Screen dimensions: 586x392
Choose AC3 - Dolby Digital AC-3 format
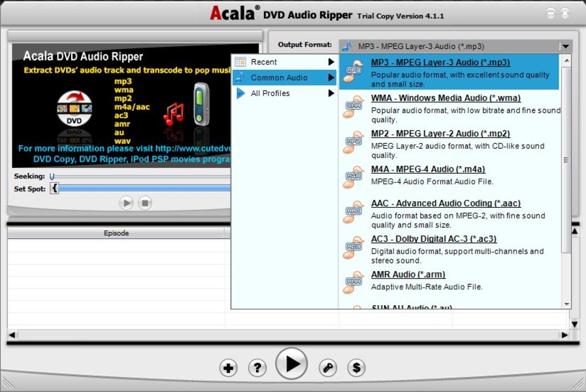[x=449, y=248]
